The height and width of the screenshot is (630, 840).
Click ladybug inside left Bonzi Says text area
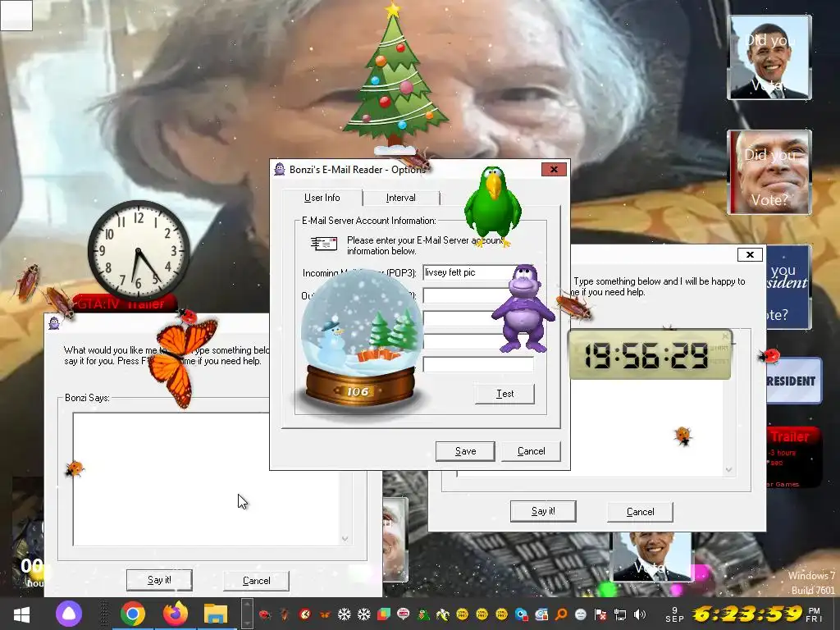[x=75, y=468]
